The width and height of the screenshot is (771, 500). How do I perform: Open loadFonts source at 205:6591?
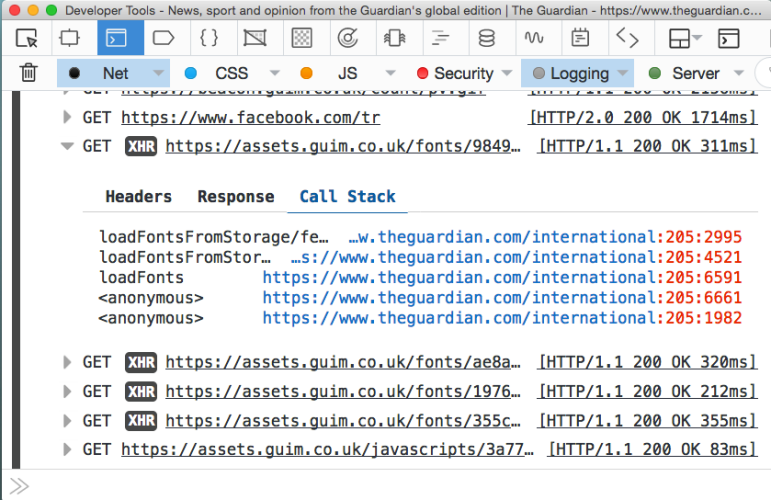502,277
